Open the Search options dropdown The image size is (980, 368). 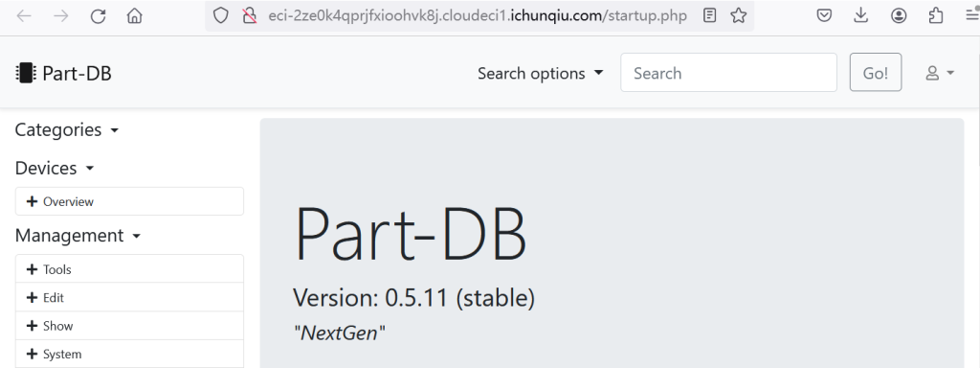pyautogui.click(x=541, y=73)
